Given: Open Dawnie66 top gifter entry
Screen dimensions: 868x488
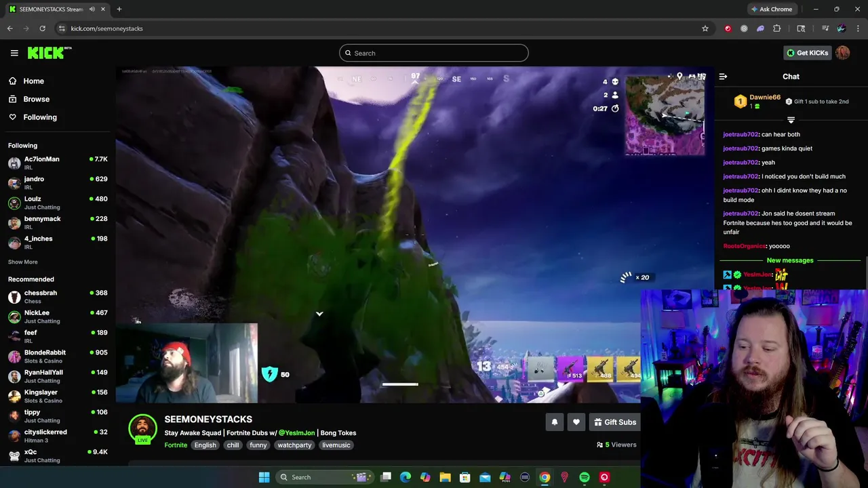Looking at the screenshot, I should 757,102.
